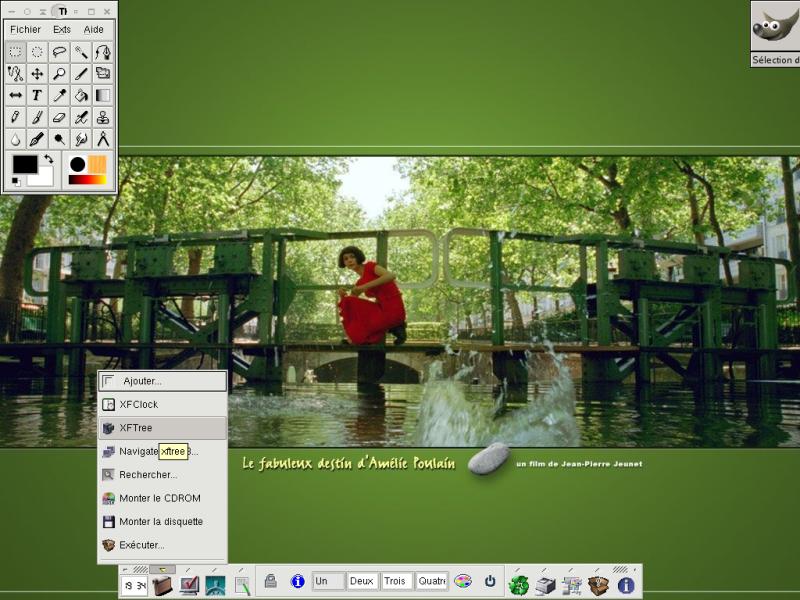The width and height of the screenshot is (800, 600).
Task: Pick the Pencil tool
Action: [15, 117]
